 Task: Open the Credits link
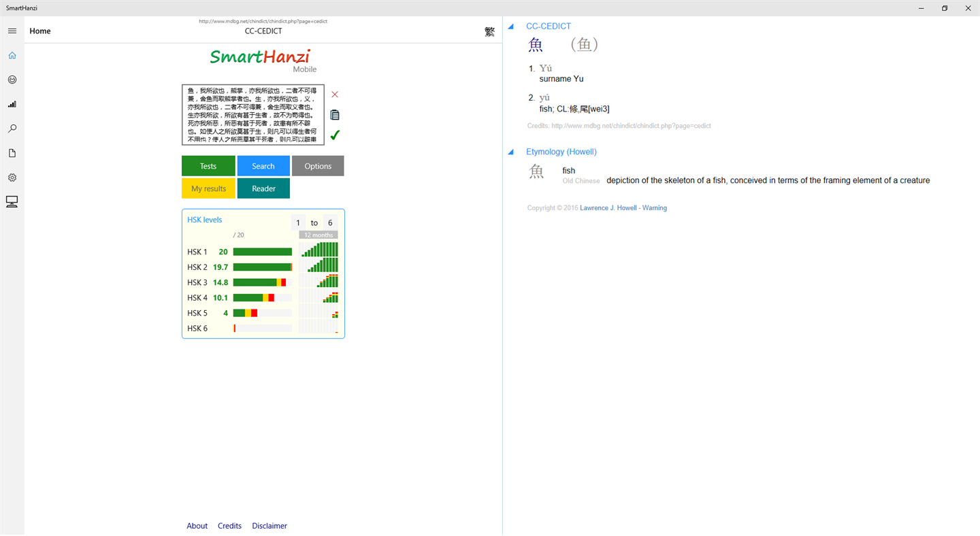click(229, 526)
